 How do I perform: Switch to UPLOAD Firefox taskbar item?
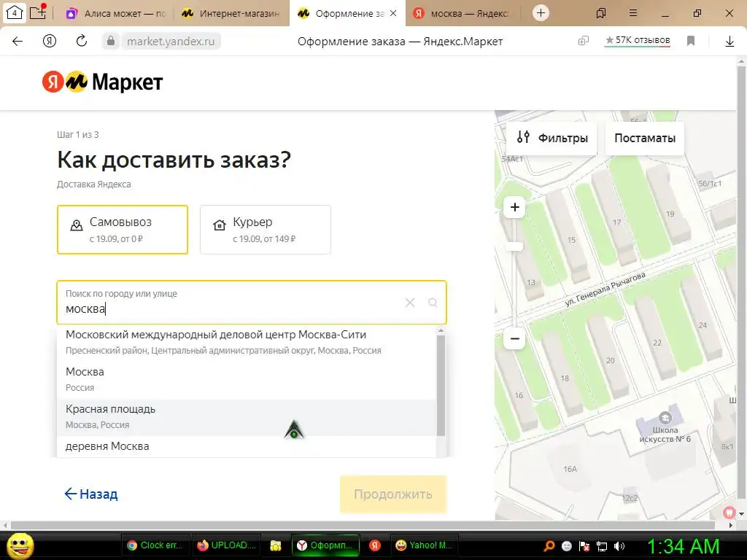click(227, 545)
